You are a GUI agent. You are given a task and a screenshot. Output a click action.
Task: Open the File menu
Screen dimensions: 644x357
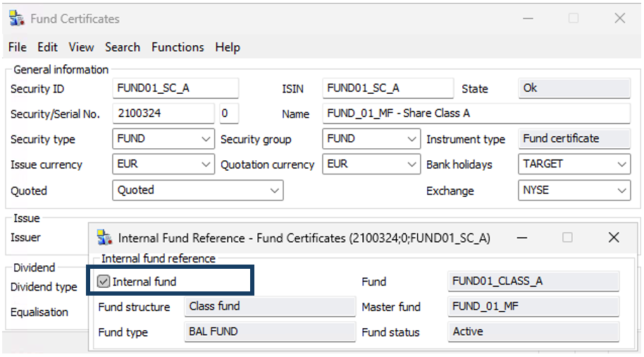tap(17, 47)
